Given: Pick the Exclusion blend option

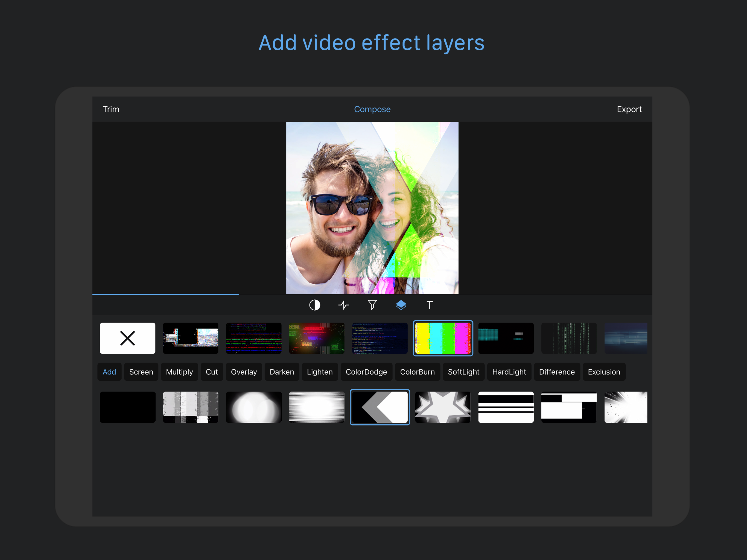Looking at the screenshot, I should tap(604, 372).
